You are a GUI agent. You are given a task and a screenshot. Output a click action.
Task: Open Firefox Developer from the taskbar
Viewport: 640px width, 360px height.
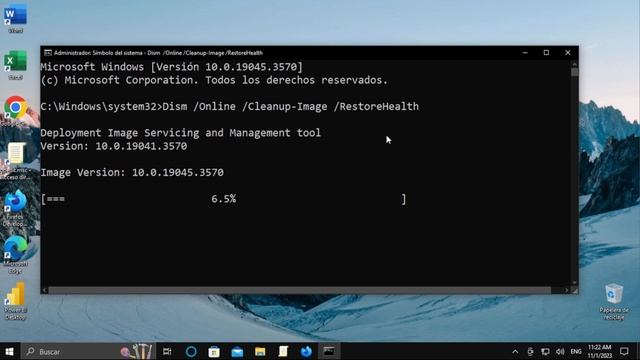click(x=306, y=351)
